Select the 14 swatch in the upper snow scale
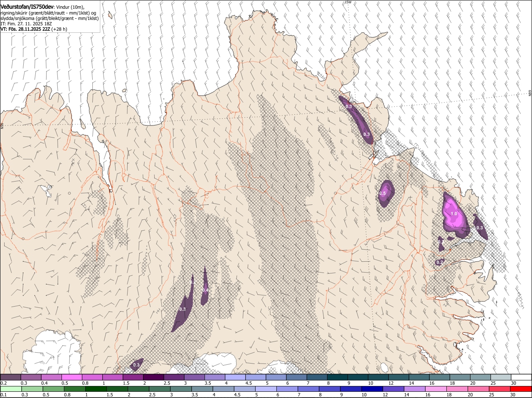This screenshot has height=398, width=532. pos(419,377)
